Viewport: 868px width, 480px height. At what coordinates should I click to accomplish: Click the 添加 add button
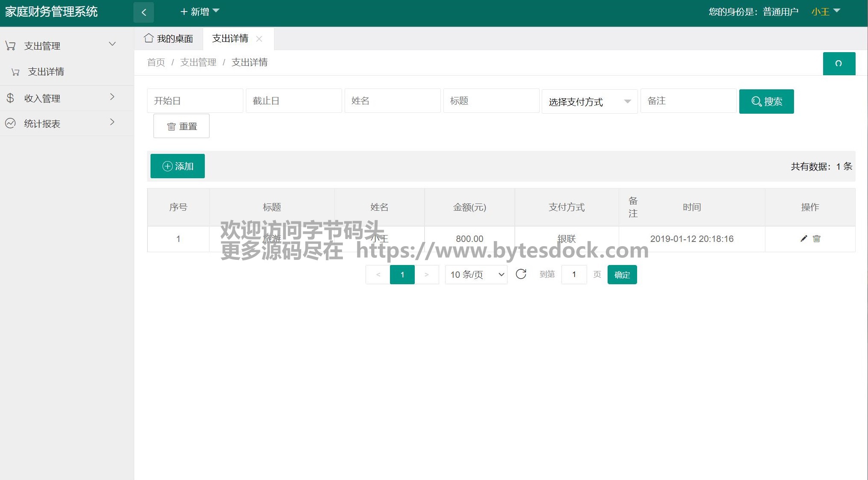click(x=177, y=166)
